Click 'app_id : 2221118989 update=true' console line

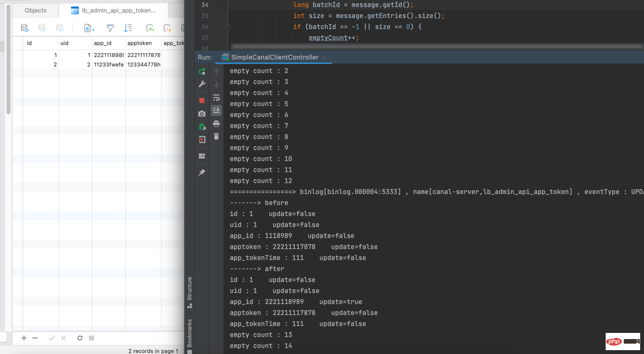296,302
